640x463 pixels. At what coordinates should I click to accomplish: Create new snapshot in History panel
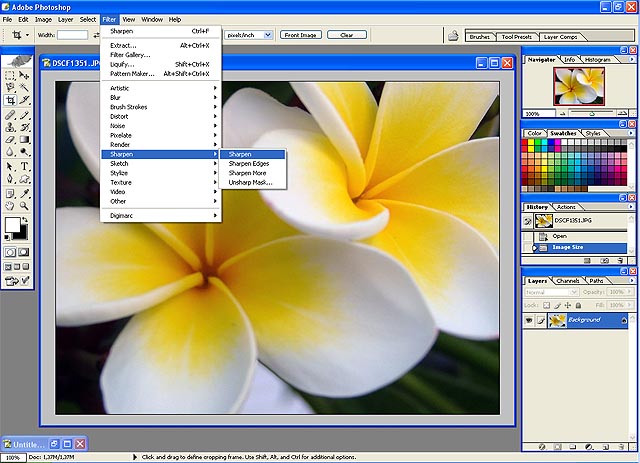coord(604,260)
